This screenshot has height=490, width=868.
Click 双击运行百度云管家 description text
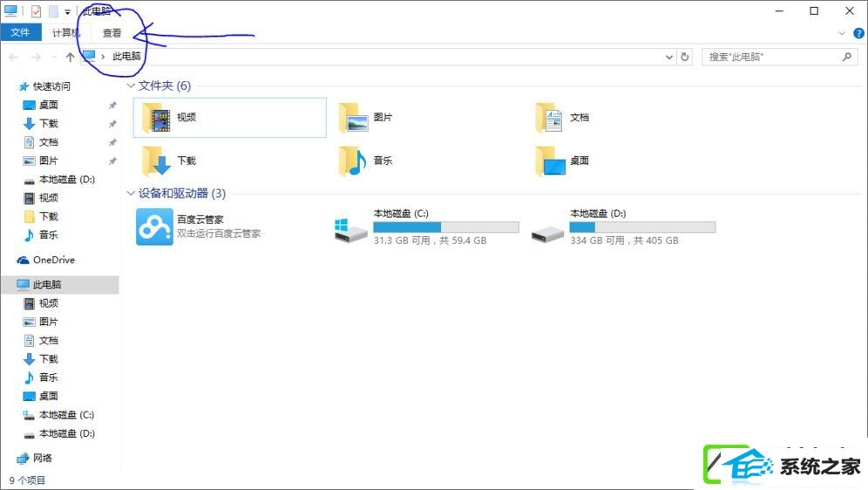(219, 234)
